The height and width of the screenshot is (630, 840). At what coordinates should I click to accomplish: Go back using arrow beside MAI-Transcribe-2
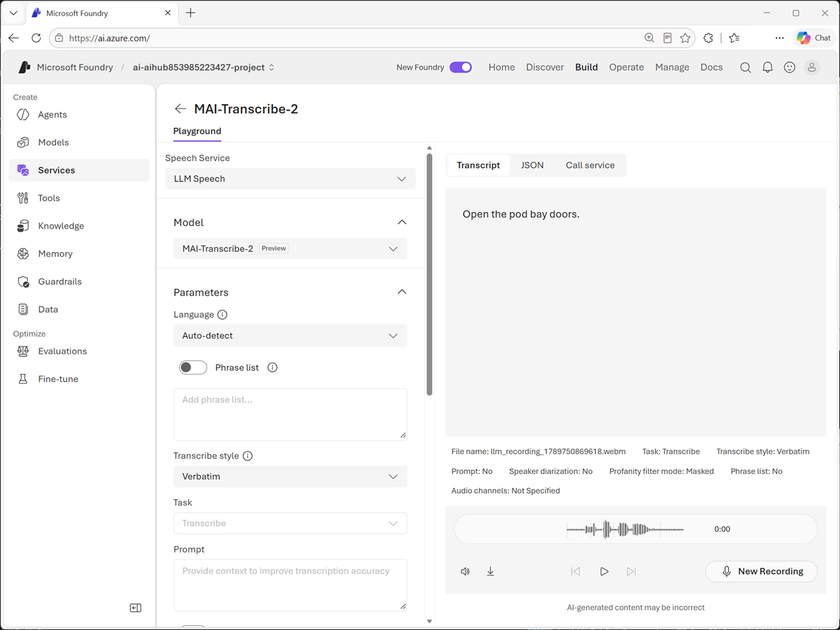click(181, 108)
